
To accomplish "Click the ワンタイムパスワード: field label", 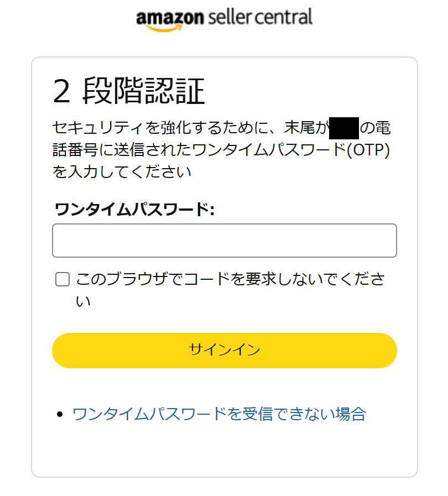I will [x=135, y=209].
